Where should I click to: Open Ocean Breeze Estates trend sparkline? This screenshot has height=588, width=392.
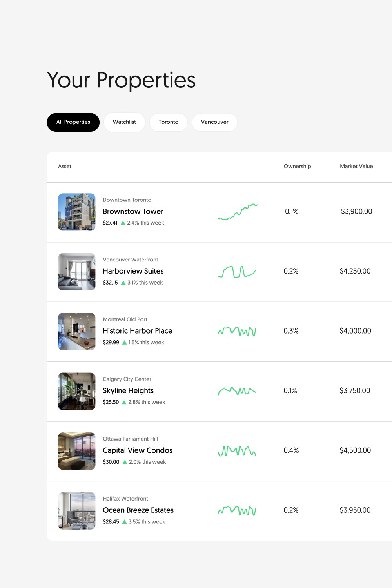(x=237, y=511)
